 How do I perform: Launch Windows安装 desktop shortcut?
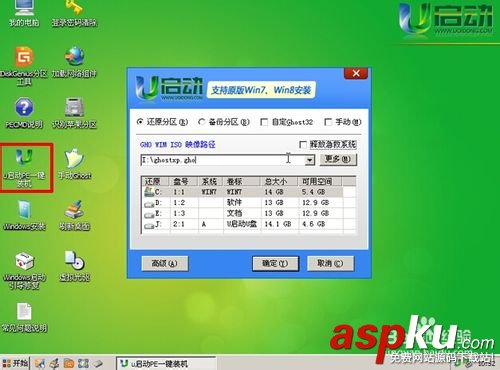24,215
